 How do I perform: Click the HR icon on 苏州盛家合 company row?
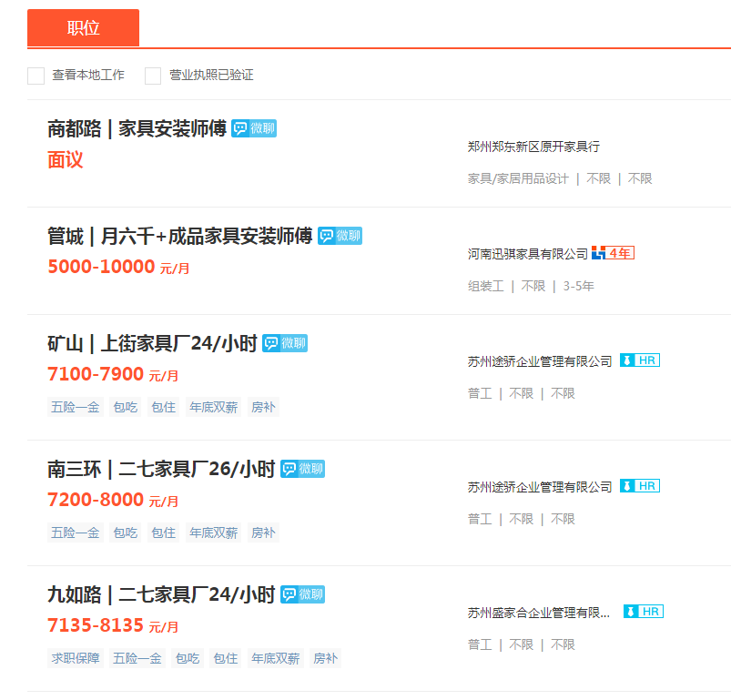pyautogui.click(x=645, y=611)
